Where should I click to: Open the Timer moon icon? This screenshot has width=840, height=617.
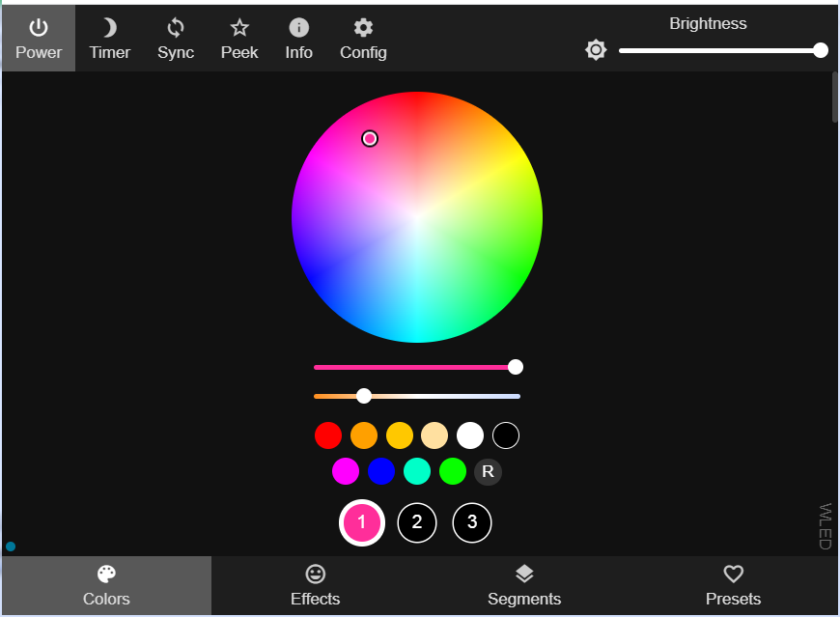pyautogui.click(x=109, y=39)
